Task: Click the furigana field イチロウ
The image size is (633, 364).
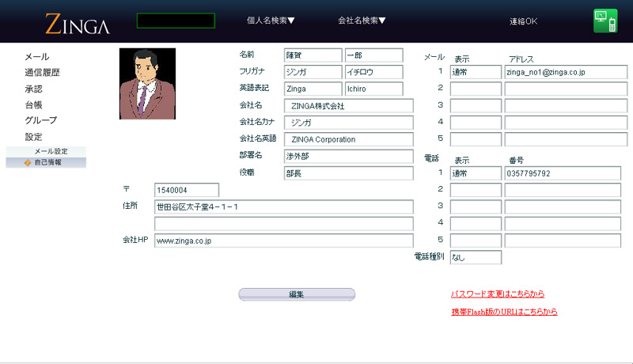Action: [x=373, y=72]
